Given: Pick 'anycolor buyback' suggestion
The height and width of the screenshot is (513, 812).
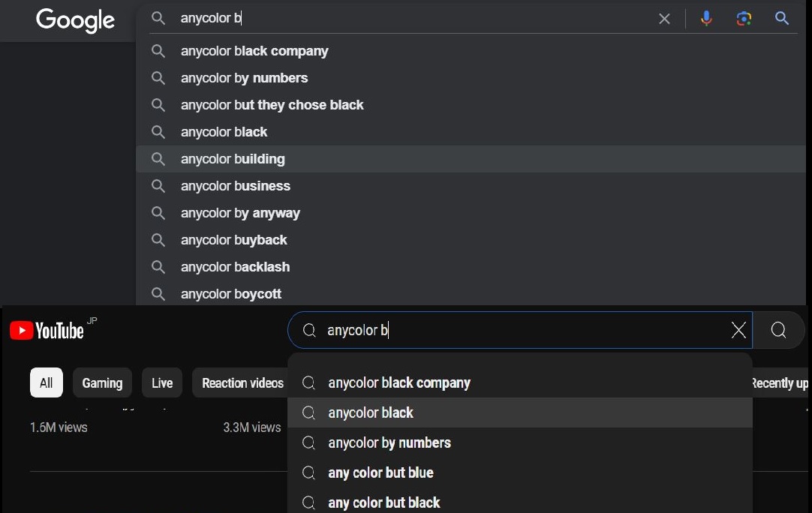Looking at the screenshot, I should click(x=471, y=240).
